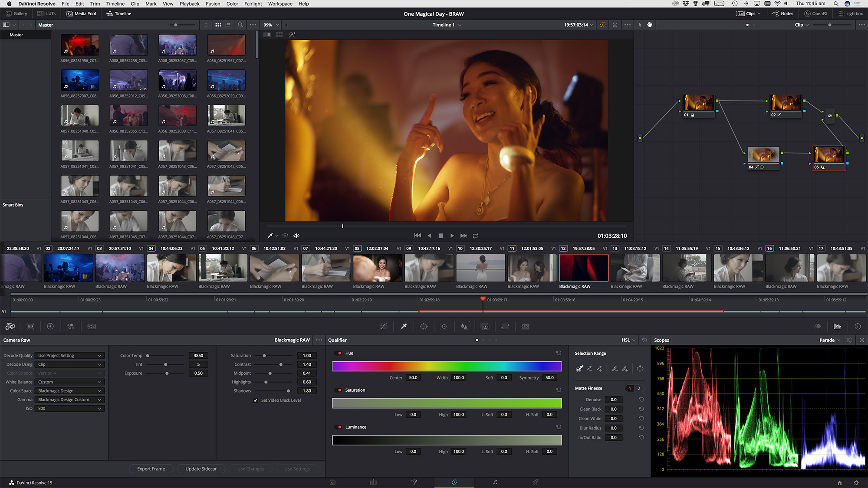868x488 pixels.
Task: Select the Qualifier eyedropper tool
Action: (x=404, y=327)
